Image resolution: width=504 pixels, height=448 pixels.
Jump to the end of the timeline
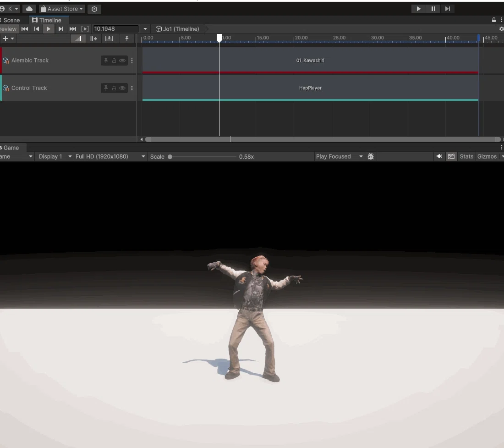pyautogui.click(x=73, y=29)
